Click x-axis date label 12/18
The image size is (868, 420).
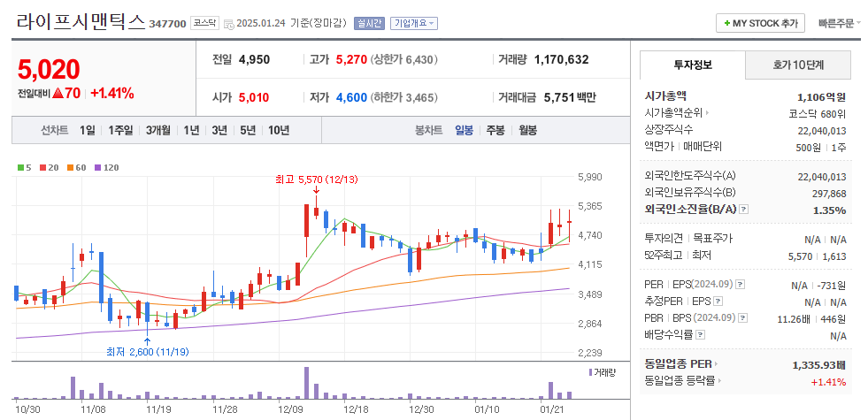pyautogui.click(x=356, y=409)
